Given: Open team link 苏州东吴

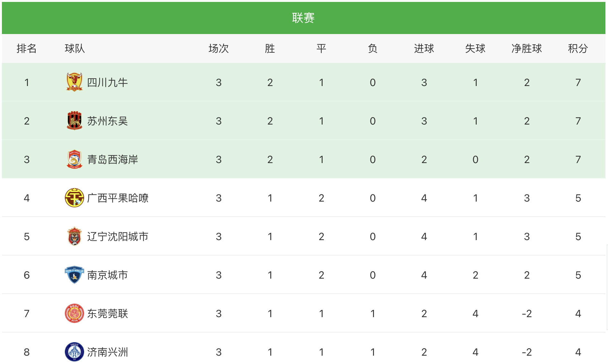Looking at the screenshot, I should coord(108,121).
